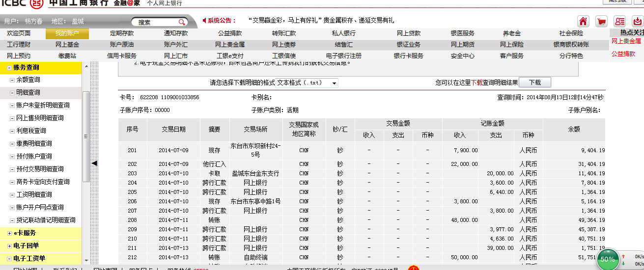Click the system announcement speaker icon
The height and width of the screenshot is (270, 644).
click(204, 21)
